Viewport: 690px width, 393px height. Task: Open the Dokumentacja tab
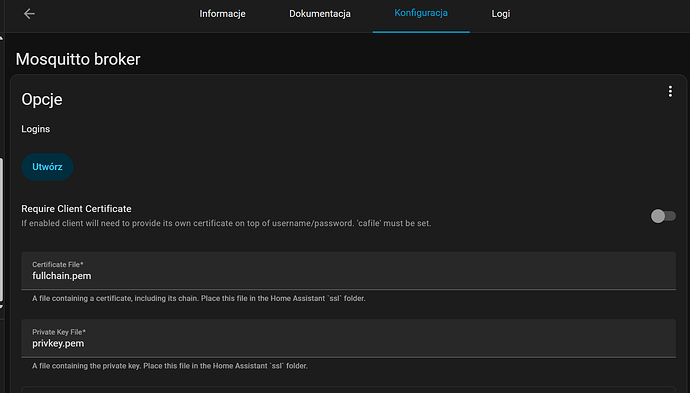point(319,14)
